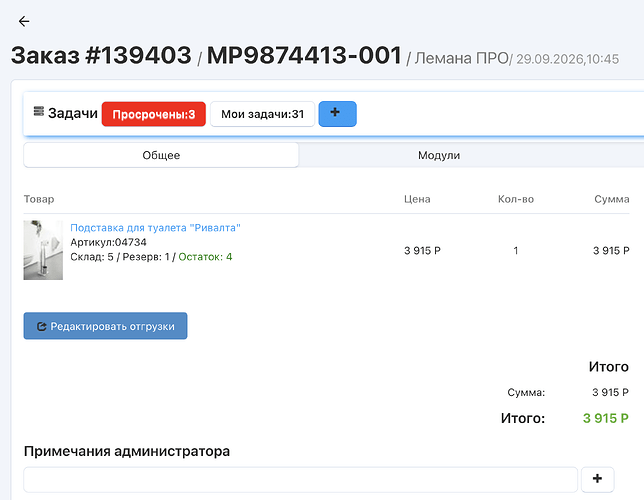Show Мои задачи:31 list

click(262, 114)
